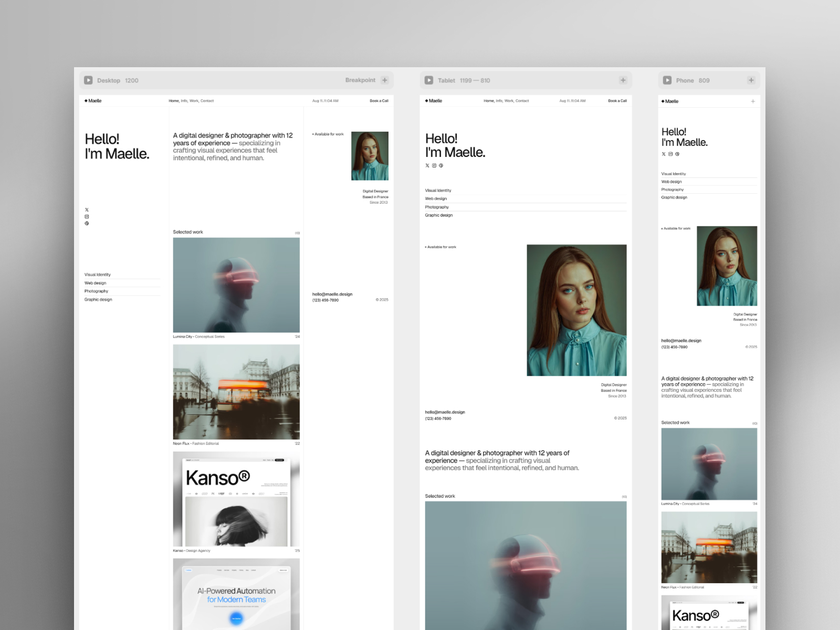Click Hello! I'm Maelle. heading in Desktop frame
Viewport: 840px width, 630px height.
click(117, 146)
